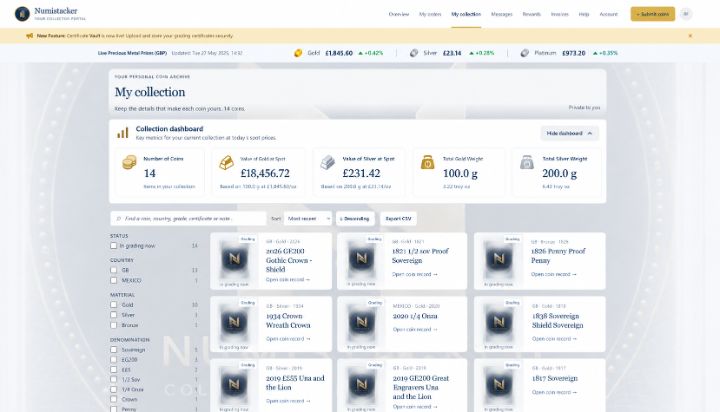The image size is (720, 412).
Task: Click the megaphone icon in the New Feature banner
Action: tap(29, 36)
